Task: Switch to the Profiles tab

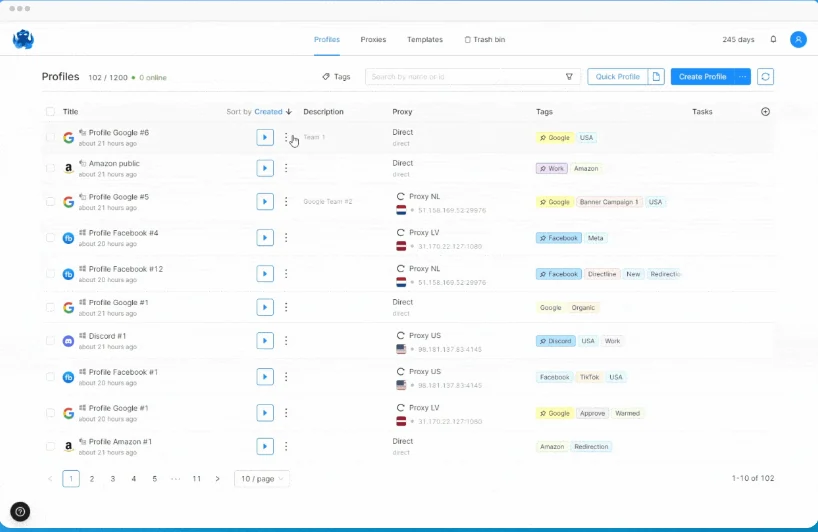Action: coord(327,40)
